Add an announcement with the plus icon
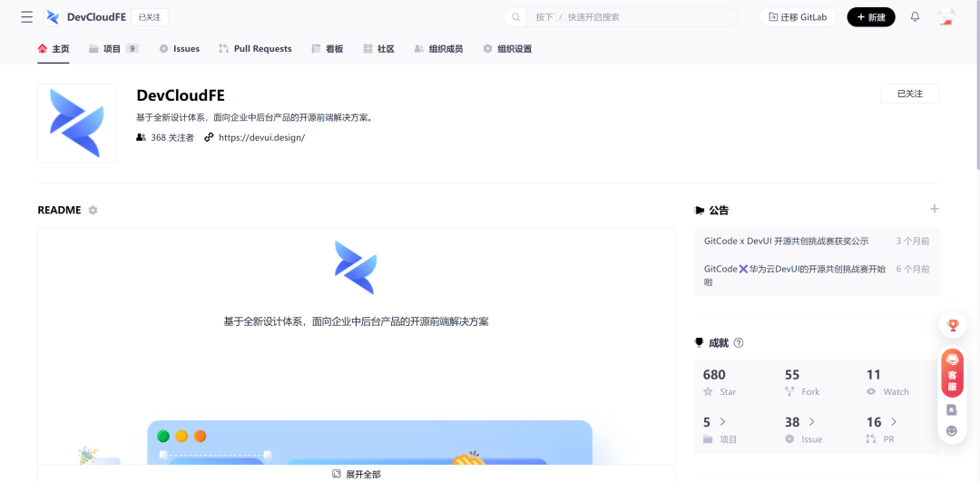Viewport: 980px width, 483px height. pyautogui.click(x=935, y=209)
